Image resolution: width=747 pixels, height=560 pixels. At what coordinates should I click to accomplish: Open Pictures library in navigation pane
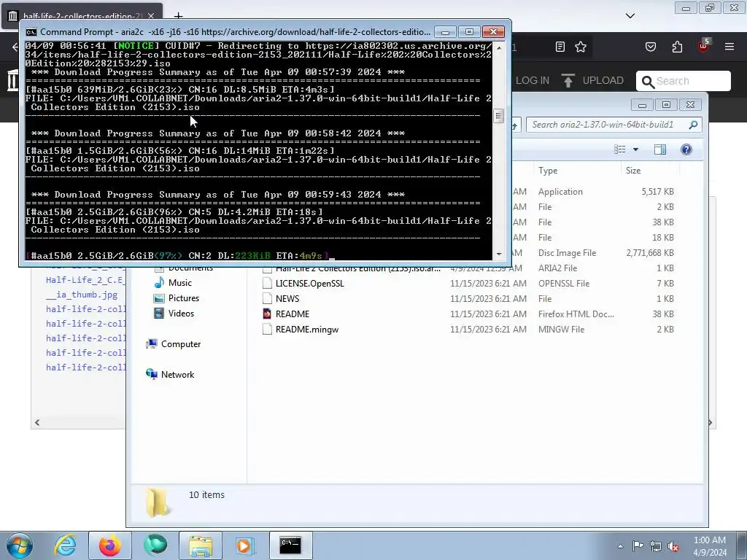coord(183,297)
